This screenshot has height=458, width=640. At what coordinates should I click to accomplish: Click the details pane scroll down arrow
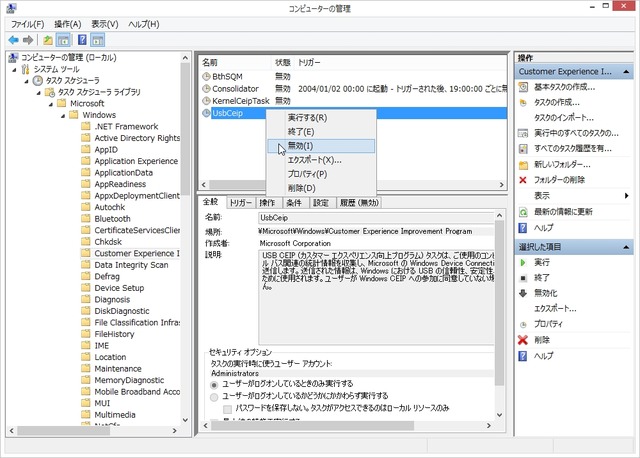tap(499, 415)
